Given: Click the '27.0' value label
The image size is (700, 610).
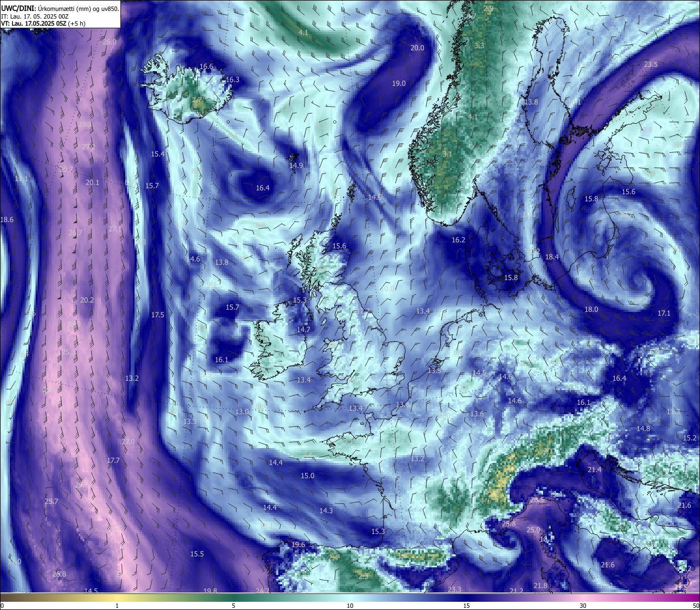Looking at the screenshot, I should (128, 442).
